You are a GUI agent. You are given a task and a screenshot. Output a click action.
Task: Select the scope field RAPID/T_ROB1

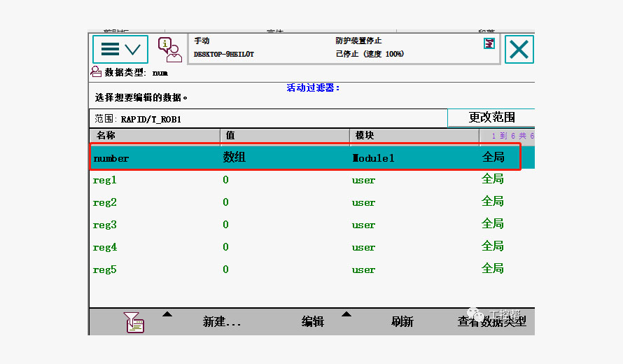click(x=268, y=119)
